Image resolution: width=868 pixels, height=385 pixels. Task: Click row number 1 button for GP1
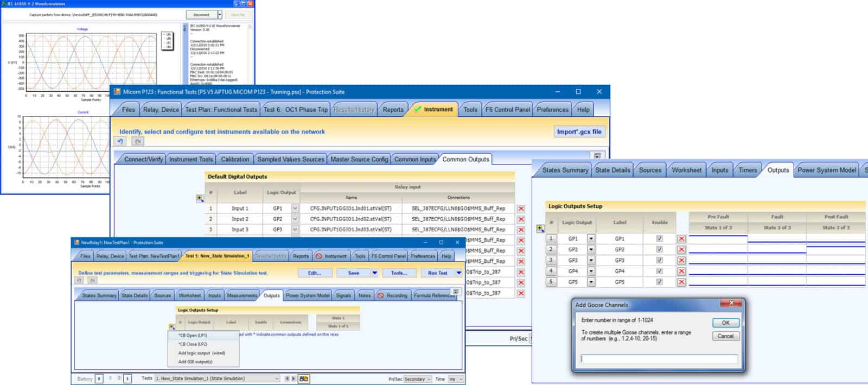click(551, 239)
